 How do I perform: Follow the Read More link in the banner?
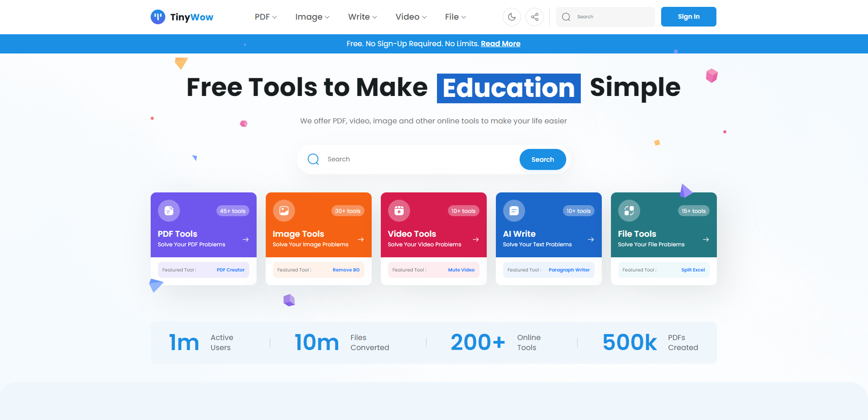500,44
